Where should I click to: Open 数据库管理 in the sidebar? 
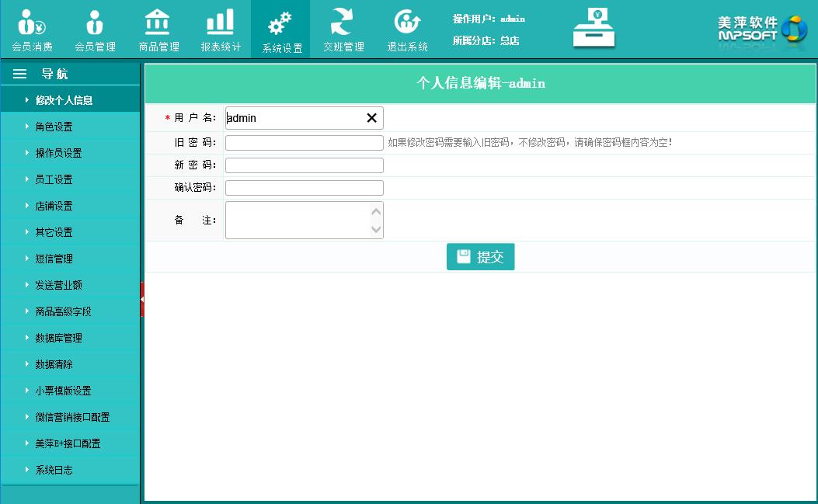58,338
